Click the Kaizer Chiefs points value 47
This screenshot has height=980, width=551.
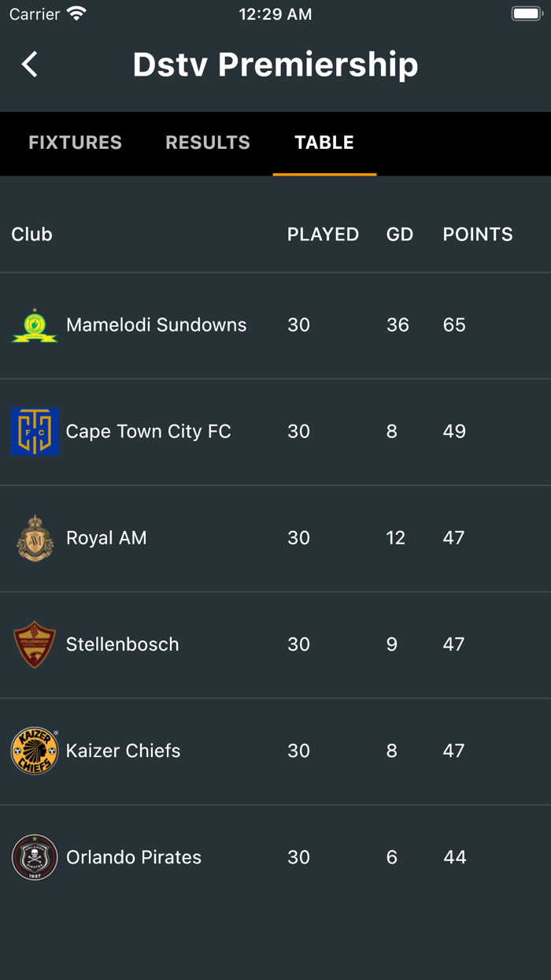pos(454,750)
